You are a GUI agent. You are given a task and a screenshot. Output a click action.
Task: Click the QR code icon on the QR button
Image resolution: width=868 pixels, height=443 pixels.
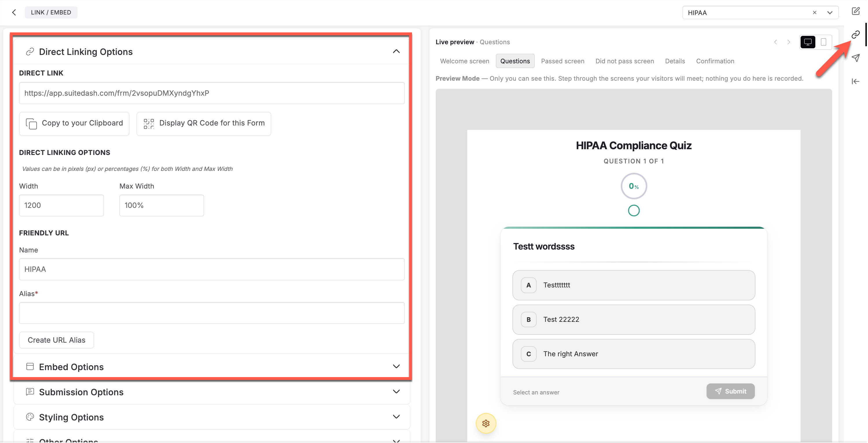click(x=149, y=124)
